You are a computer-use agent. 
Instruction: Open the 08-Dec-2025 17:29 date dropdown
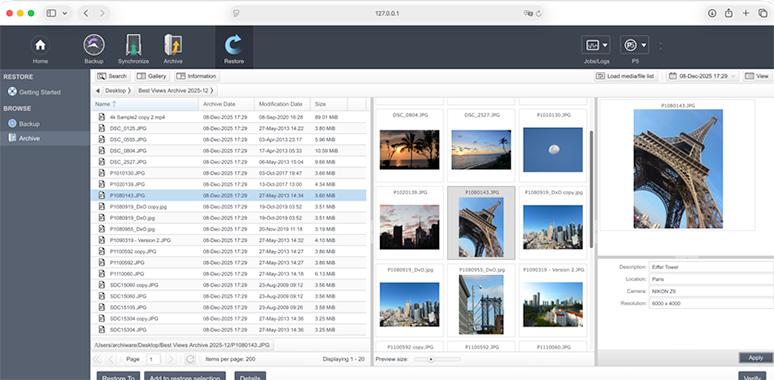[x=702, y=76]
